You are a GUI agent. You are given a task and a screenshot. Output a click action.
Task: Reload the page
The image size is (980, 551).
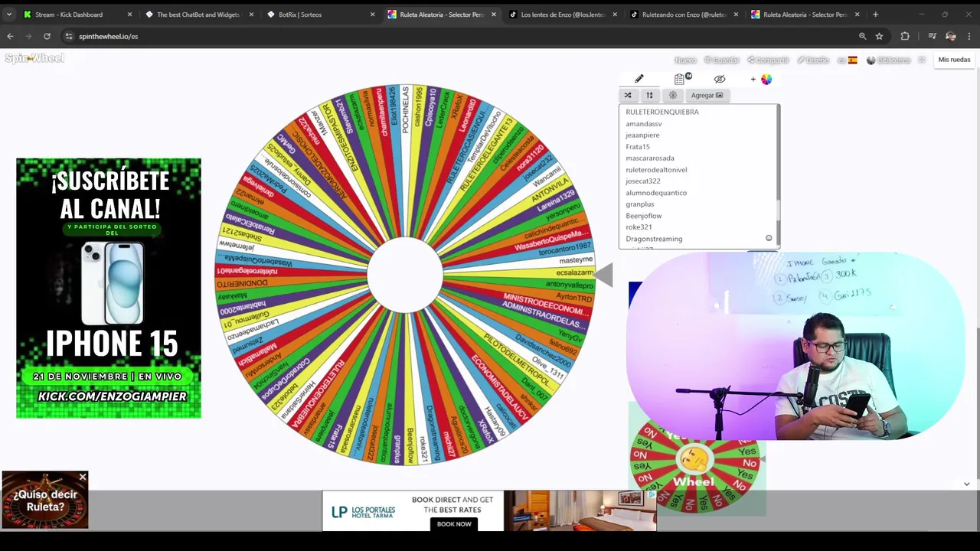pyautogui.click(x=47, y=36)
